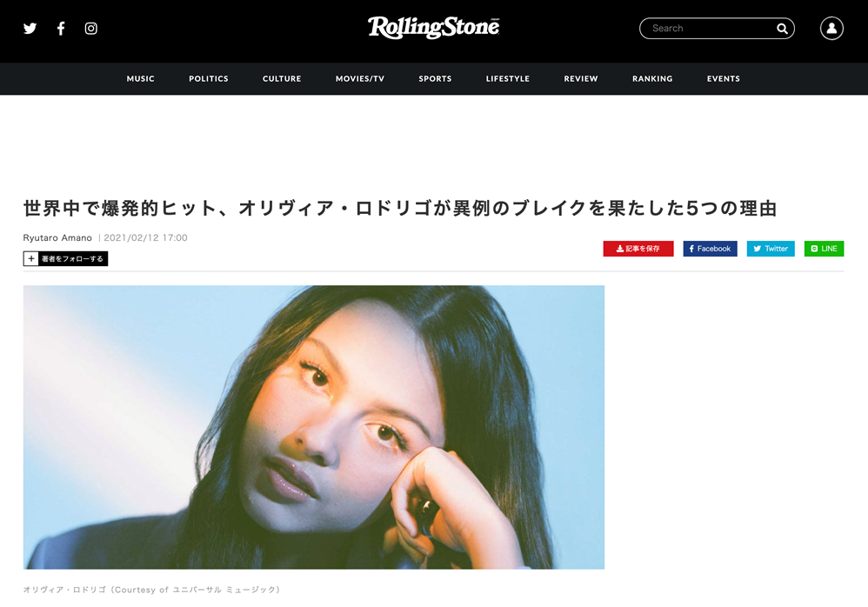
Task: Open the Instagram icon in header
Action: point(90,28)
